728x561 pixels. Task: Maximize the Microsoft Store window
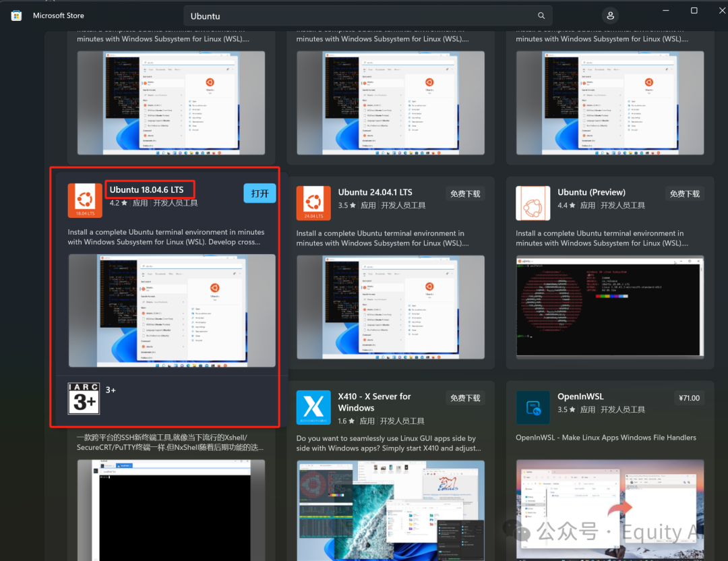point(694,10)
